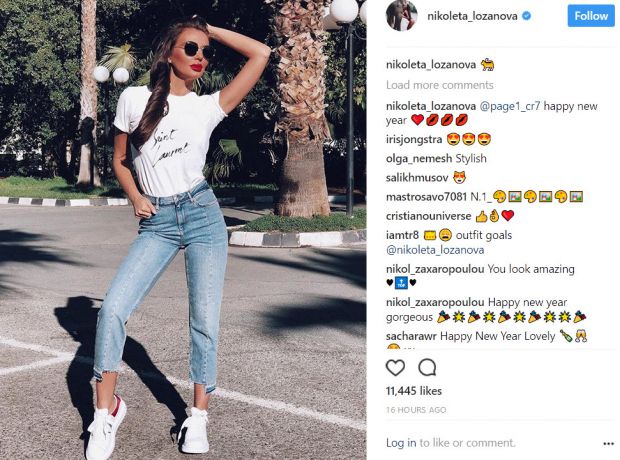Viewport: 620px width, 460px height.
Task: Click the @nikoleta_lozanova mention in iamtr8's comment
Action: pyautogui.click(x=435, y=250)
